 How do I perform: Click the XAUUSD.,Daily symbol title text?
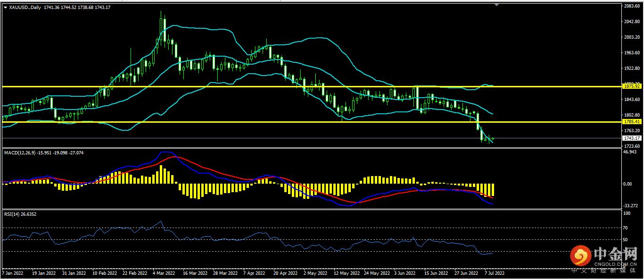click(x=25, y=8)
